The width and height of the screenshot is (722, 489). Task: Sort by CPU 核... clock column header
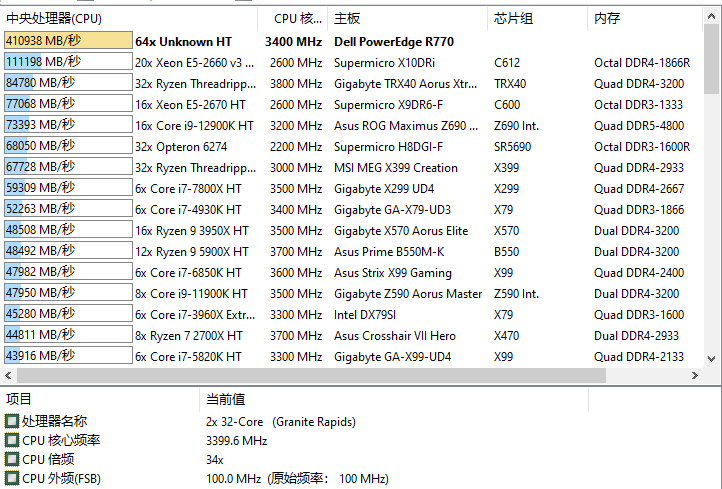(292, 18)
